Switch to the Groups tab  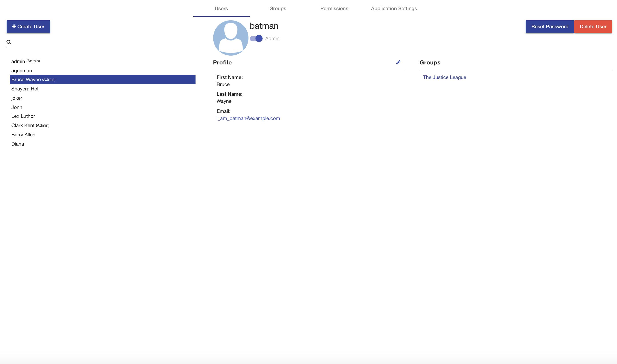277,8
